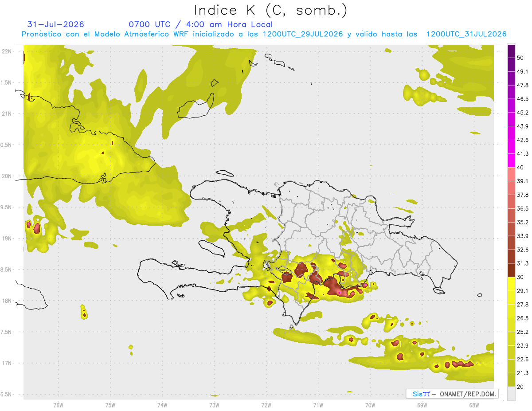Pick the brown swatch between 30 and 31.3

point(511,270)
